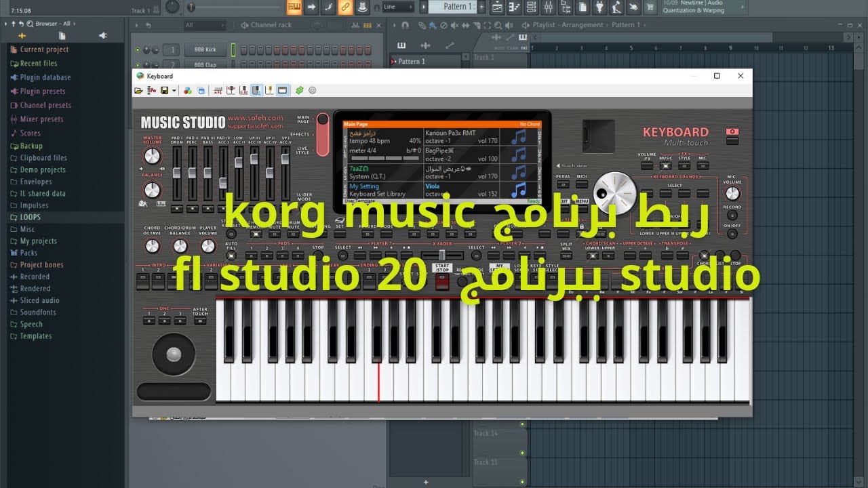The height and width of the screenshot is (488, 868).
Task: Select LOOPS folder in Browser
Action: point(30,218)
